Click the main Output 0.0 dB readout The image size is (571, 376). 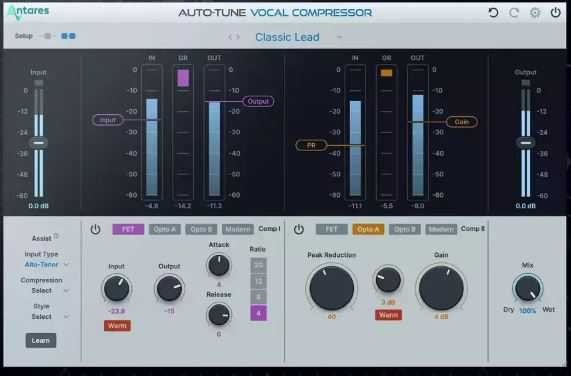pyautogui.click(x=525, y=206)
